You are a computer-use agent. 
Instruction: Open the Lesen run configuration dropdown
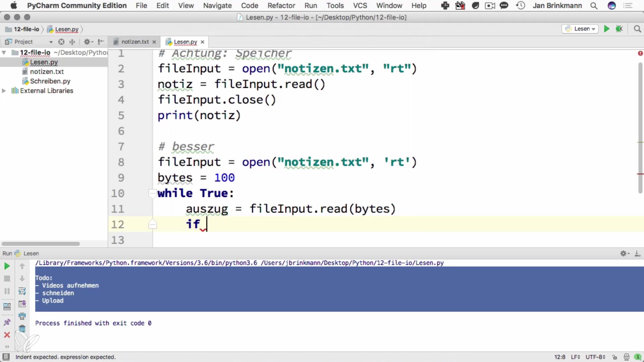[584, 29]
